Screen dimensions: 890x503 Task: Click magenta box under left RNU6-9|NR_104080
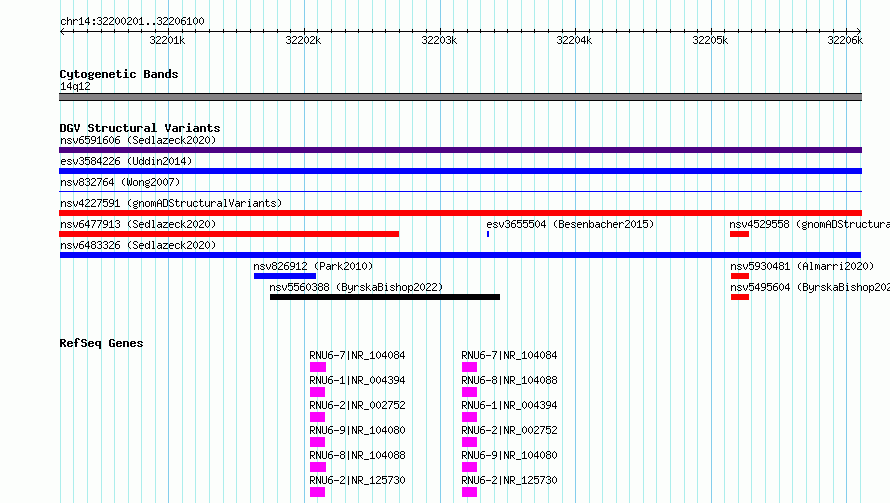coord(317,442)
